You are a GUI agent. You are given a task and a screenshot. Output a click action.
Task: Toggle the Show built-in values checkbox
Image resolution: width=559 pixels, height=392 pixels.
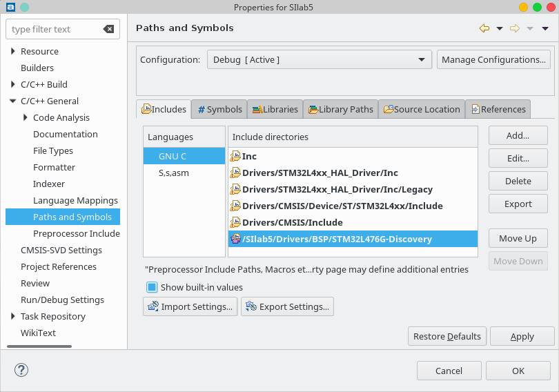tap(152, 287)
